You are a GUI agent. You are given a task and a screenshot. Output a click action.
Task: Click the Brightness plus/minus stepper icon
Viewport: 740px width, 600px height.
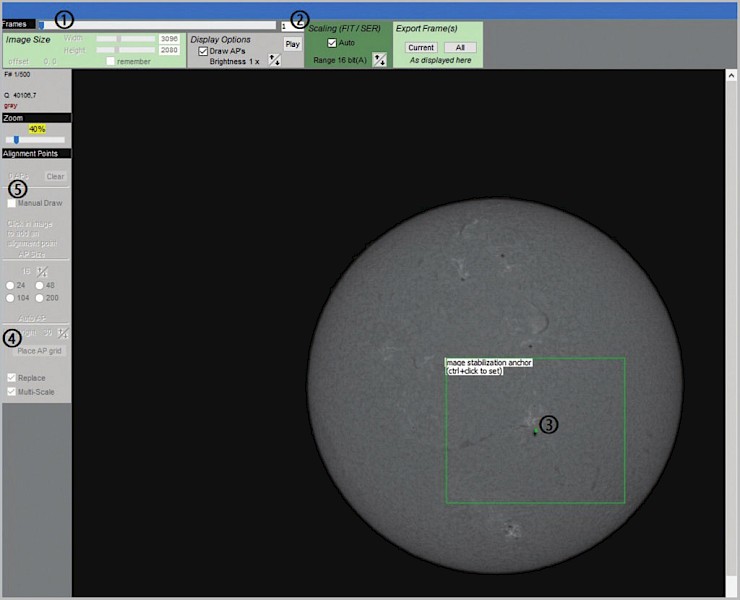(274, 61)
